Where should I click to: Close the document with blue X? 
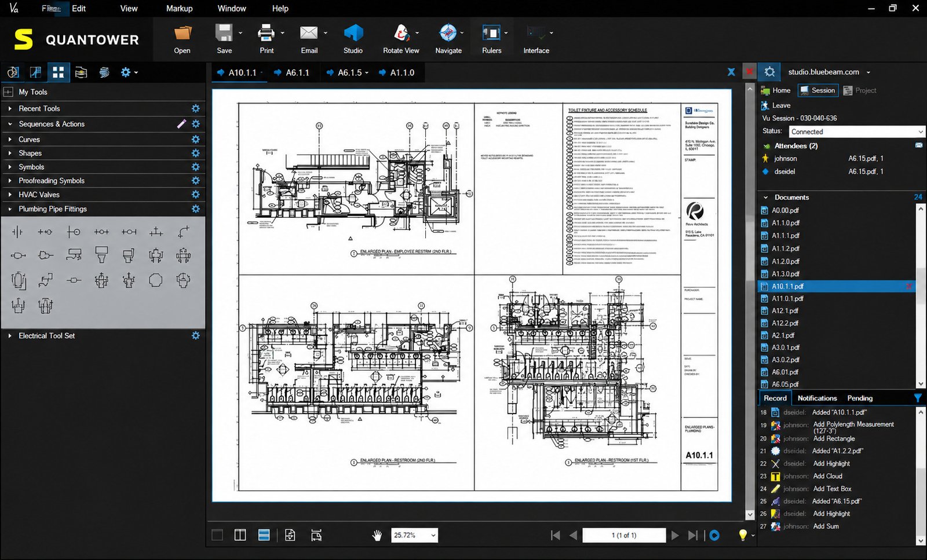click(x=731, y=72)
